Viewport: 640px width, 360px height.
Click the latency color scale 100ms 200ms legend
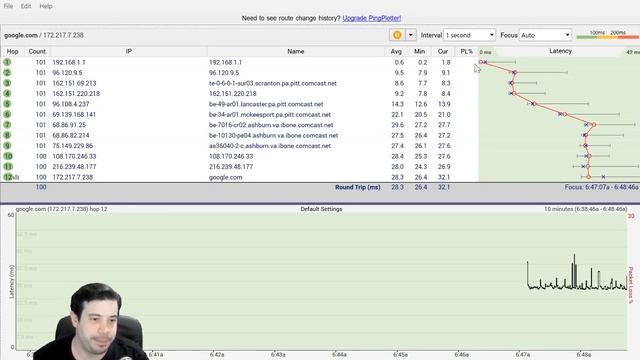click(x=608, y=35)
